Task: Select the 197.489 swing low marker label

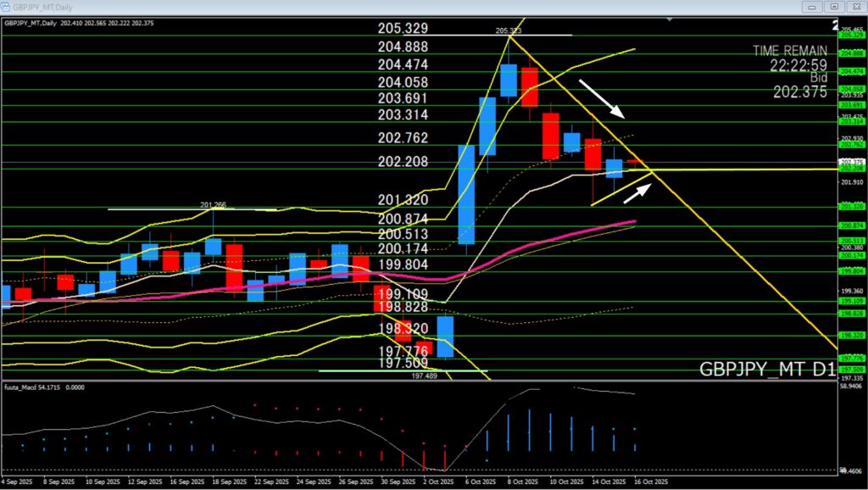Action: coord(424,375)
